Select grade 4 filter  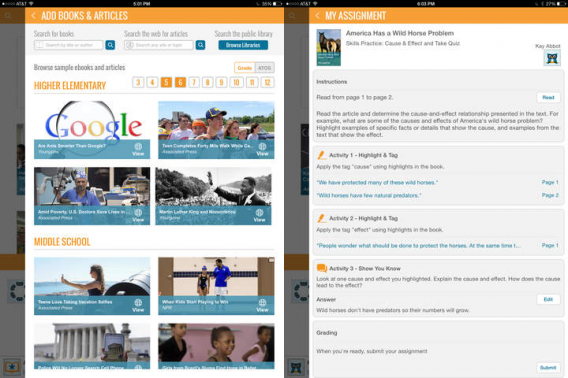(152, 82)
